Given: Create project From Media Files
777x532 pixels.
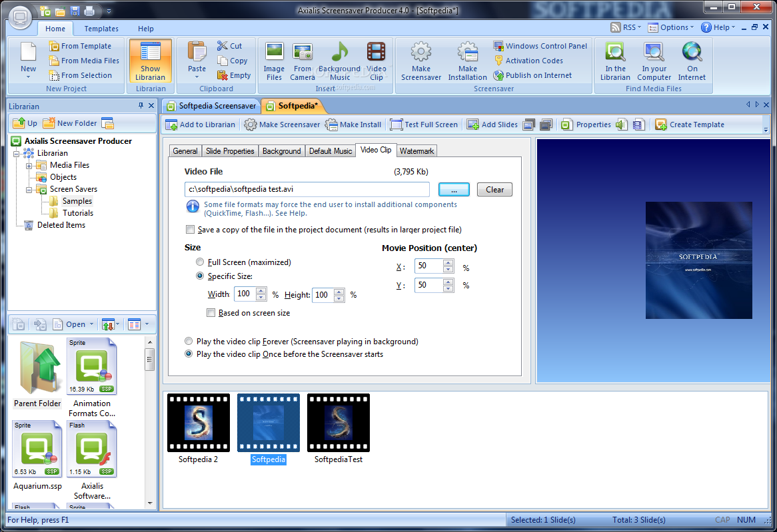Looking at the screenshot, I should (x=84, y=61).
